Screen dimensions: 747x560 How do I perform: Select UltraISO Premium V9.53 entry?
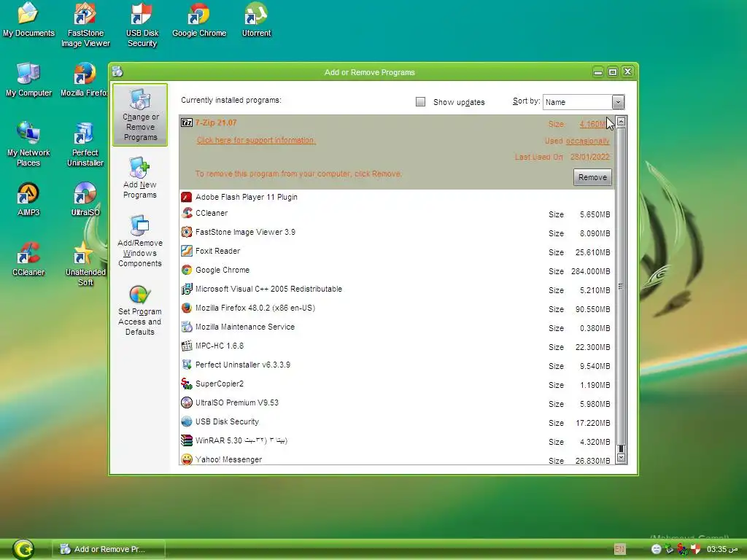click(398, 402)
